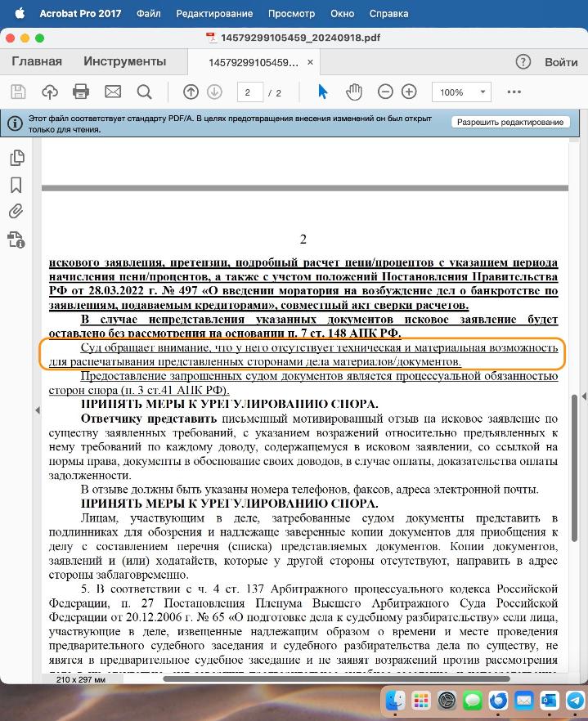Open the Attachments paperclip panel
588x721 pixels.
pyautogui.click(x=16, y=212)
